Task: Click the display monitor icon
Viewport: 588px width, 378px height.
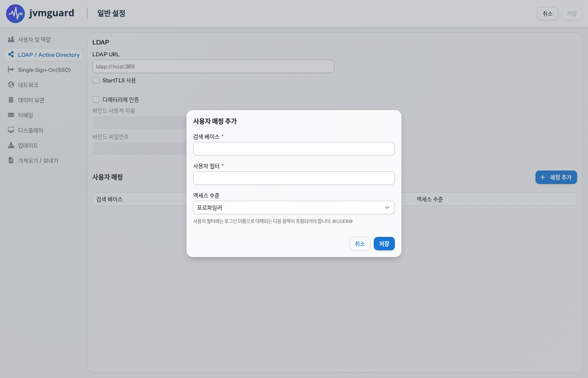Action: coord(11,130)
